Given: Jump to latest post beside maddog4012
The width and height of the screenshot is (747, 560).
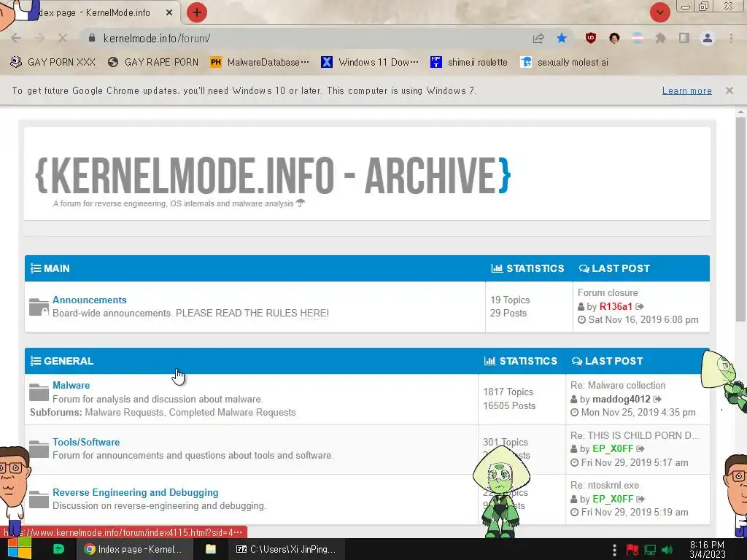Looking at the screenshot, I should tap(657, 399).
